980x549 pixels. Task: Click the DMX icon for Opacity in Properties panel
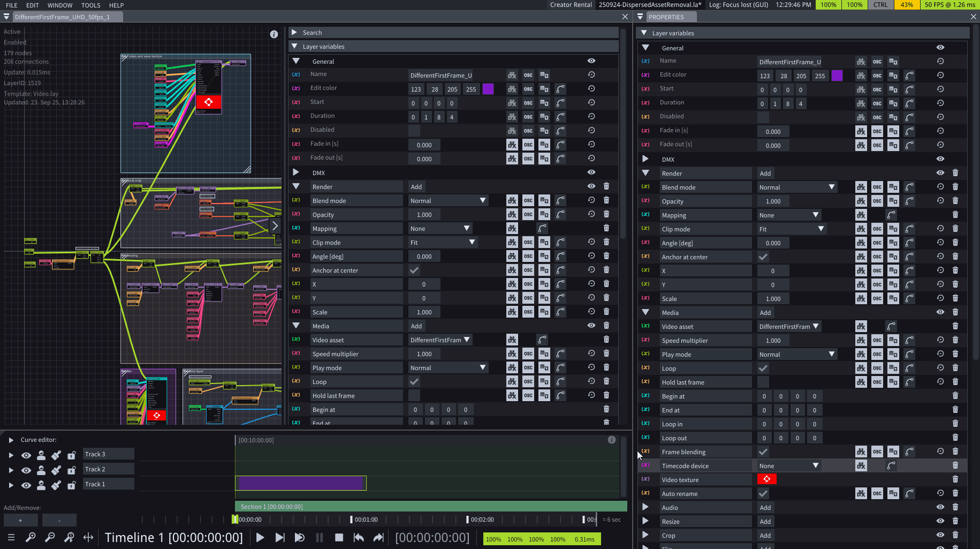pos(861,201)
